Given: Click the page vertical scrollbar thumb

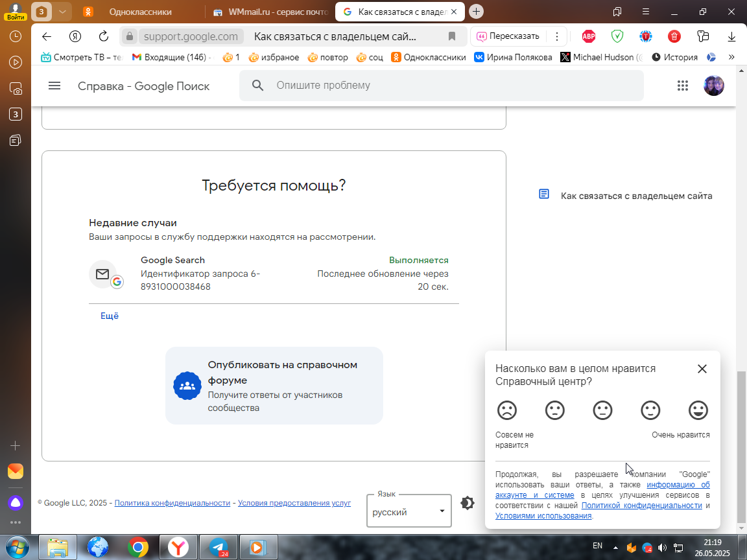Looking at the screenshot, I should pyautogui.click(x=741, y=447).
